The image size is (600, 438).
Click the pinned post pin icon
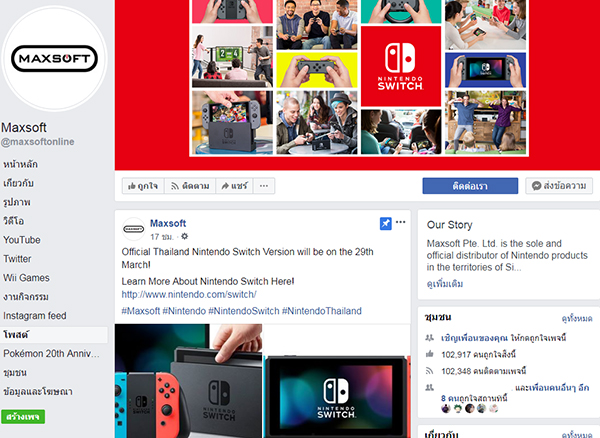(385, 223)
